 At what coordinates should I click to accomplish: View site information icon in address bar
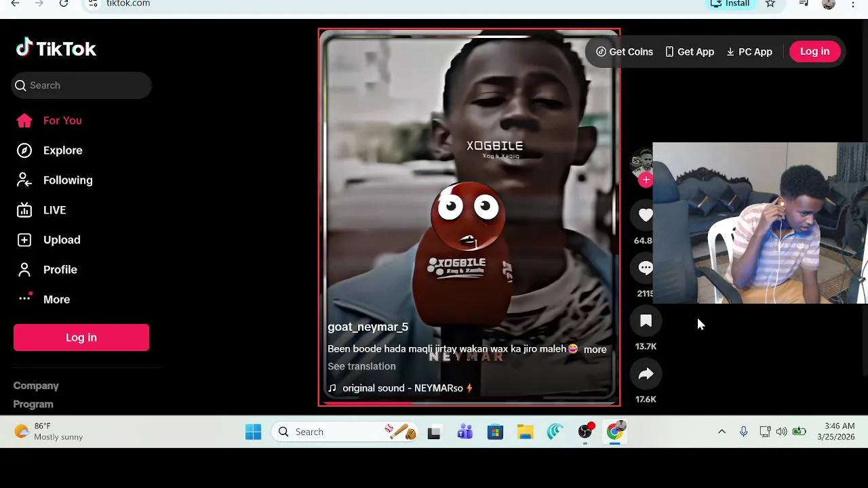(x=94, y=3)
